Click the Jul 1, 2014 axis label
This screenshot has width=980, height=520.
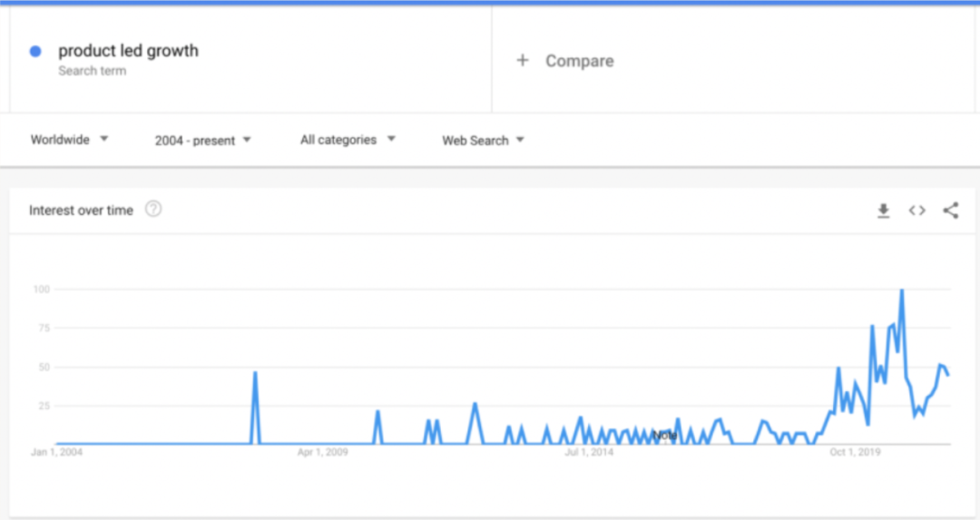(x=589, y=452)
